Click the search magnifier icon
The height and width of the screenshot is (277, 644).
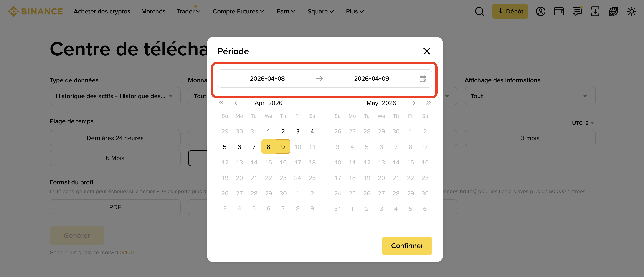coord(479,12)
